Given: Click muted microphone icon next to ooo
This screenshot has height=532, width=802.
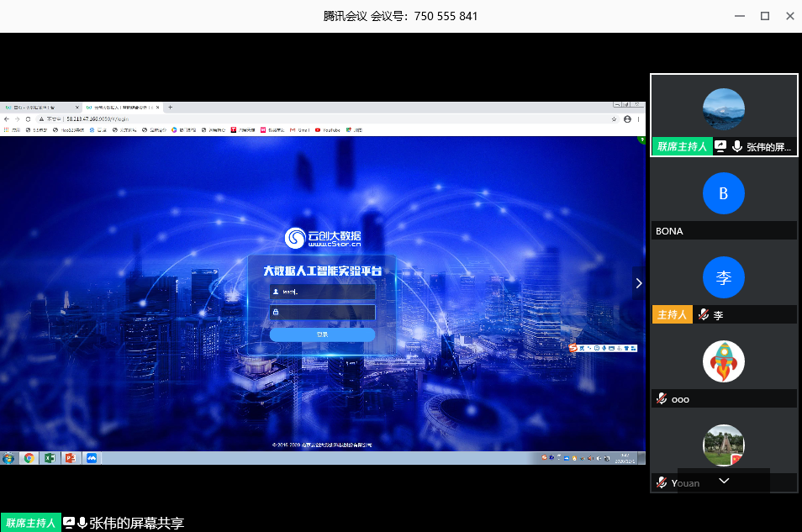Looking at the screenshot, I should point(662,398).
